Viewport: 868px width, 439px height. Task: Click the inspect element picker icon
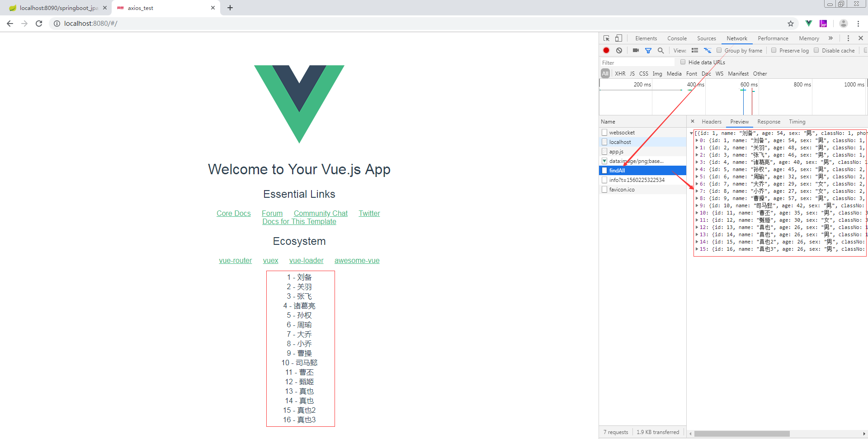point(607,38)
